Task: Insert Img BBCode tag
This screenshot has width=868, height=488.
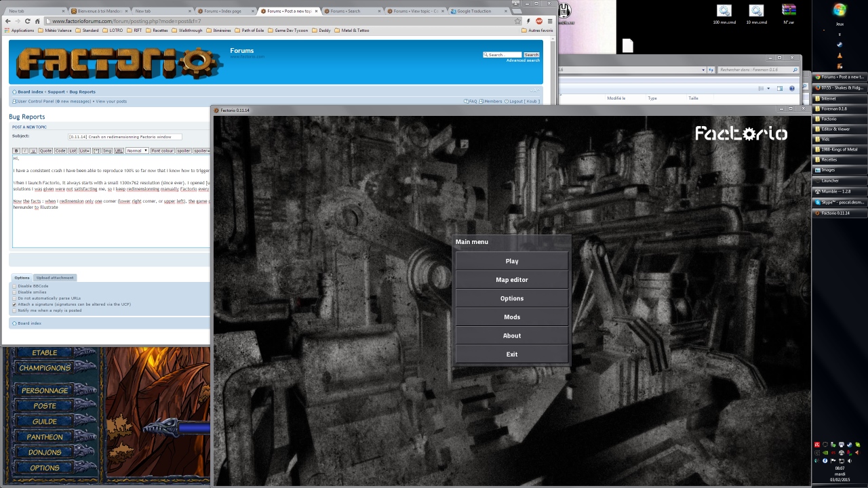Action: click(107, 150)
